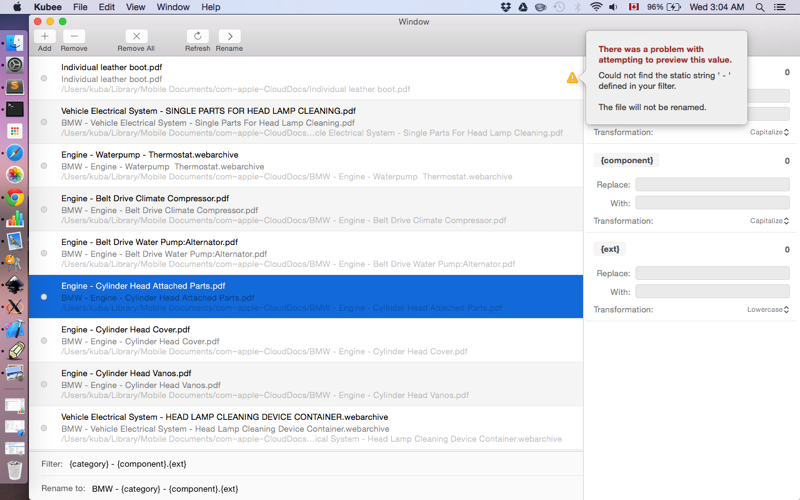800x500 pixels.
Task: Select 'Engine - Waterpump - Thermostat.webarchive' name
Action: [x=149, y=155]
